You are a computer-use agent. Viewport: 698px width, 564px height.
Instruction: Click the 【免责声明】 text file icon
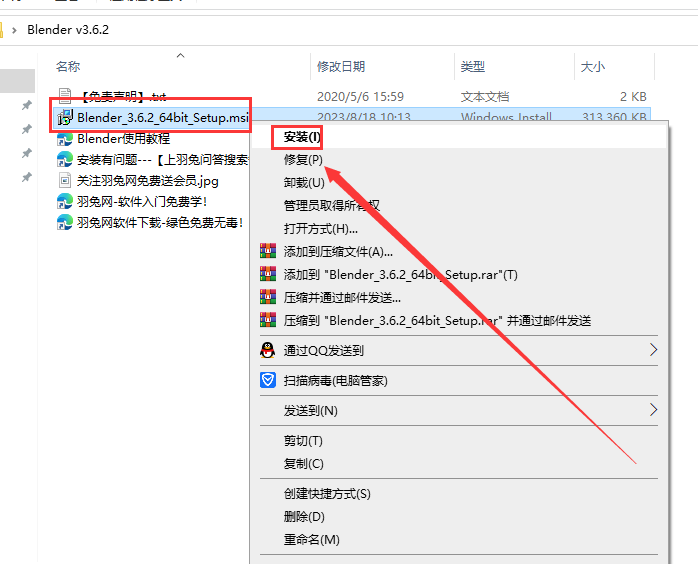tap(66, 96)
